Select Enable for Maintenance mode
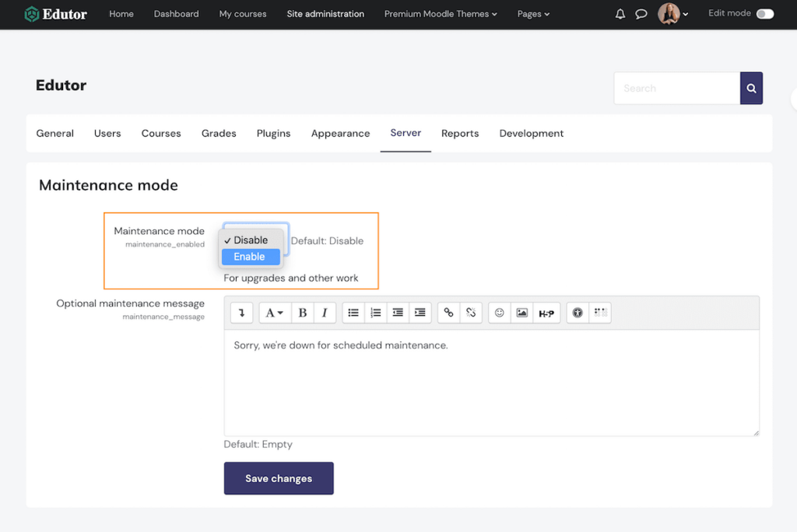The height and width of the screenshot is (532, 797). [250, 256]
